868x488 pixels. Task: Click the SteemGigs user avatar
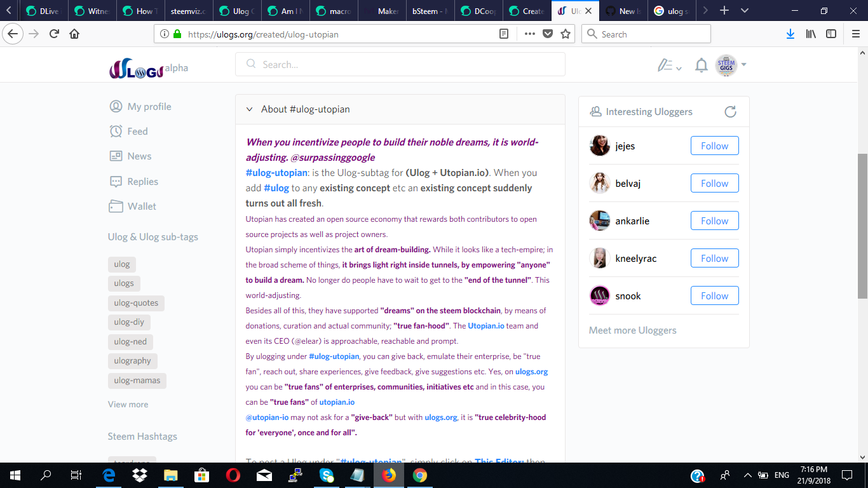726,65
